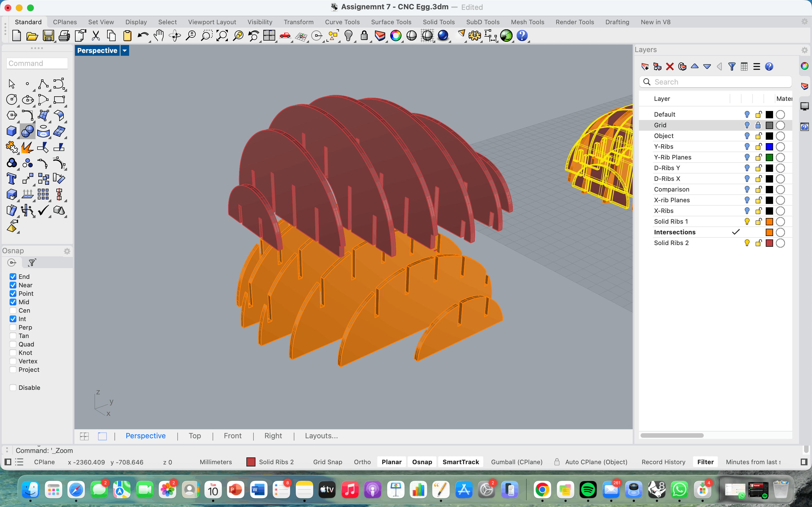This screenshot has width=812, height=507.
Task: Open the layer Filter funnel
Action: pyautogui.click(x=732, y=66)
